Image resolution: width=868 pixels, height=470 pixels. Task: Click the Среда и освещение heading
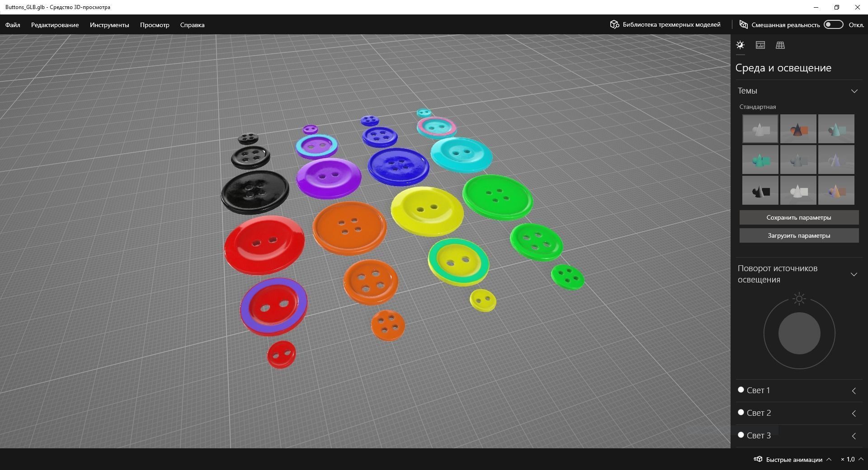point(783,68)
